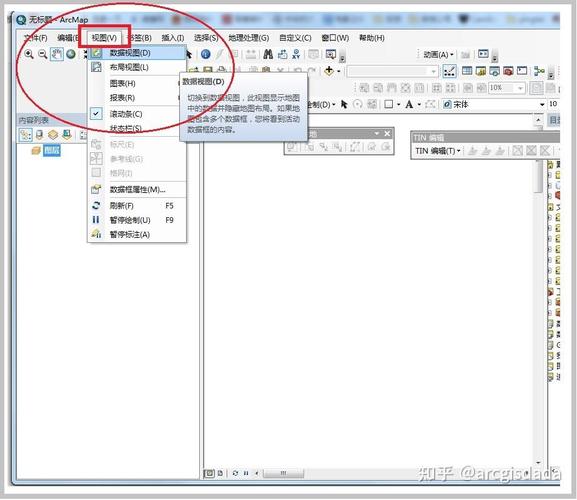Click the Full Extent globe icon
Screen dimensions: 577x500
[71, 54]
